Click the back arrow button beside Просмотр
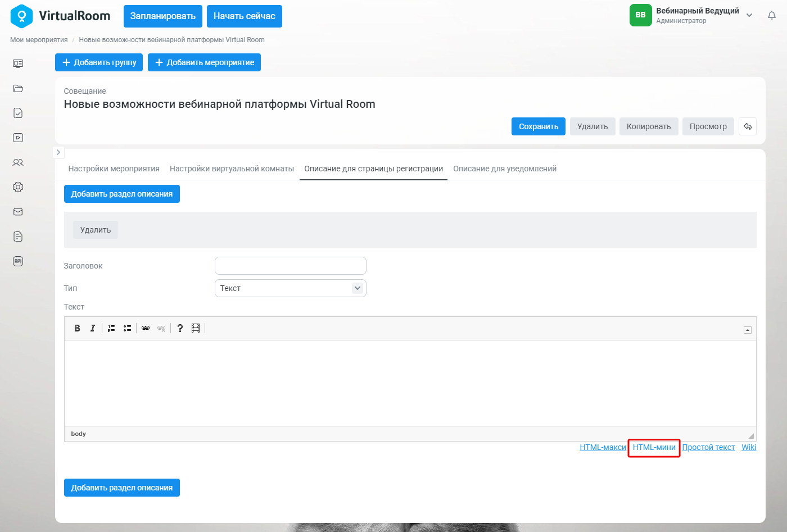The image size is (787, 532). [x=748, y=126]
